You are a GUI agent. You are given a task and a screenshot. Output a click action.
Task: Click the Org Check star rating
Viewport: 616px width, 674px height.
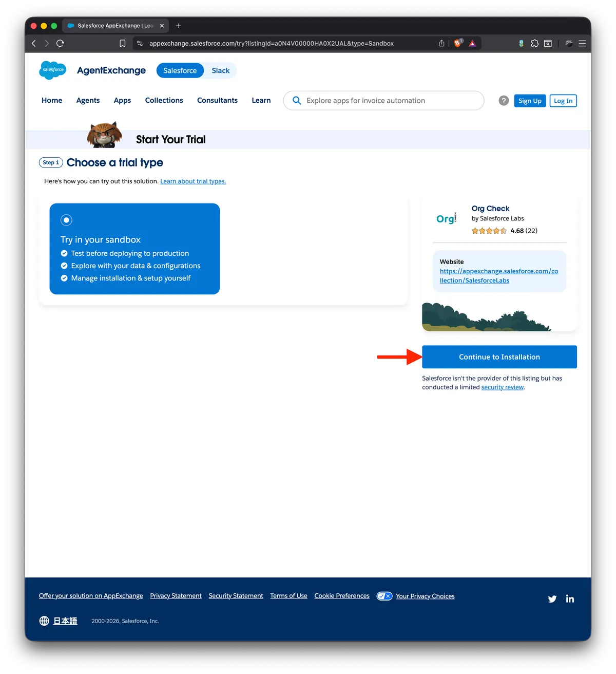(489, 231)
